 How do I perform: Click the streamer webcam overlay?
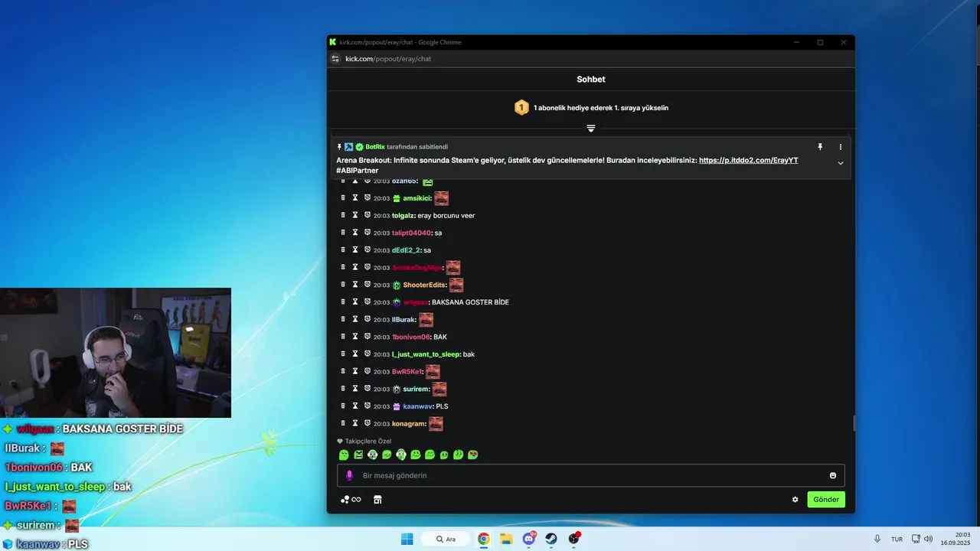[116, 353]
